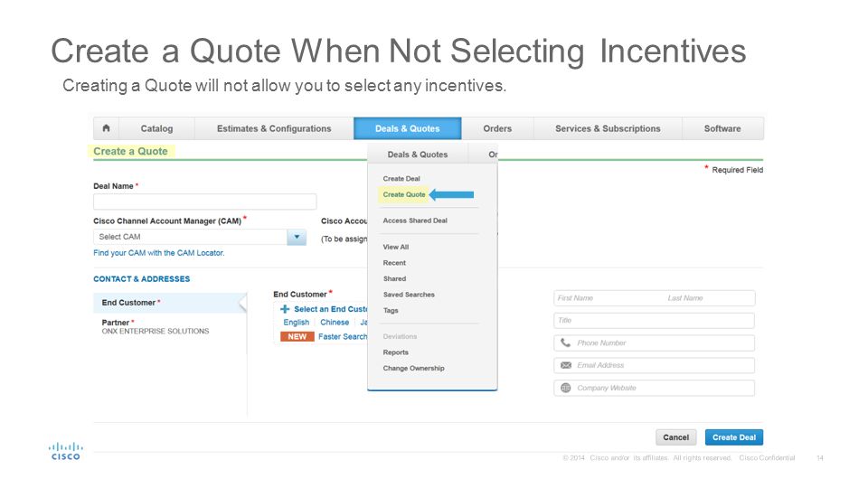Click the Email Address input field
868x488 pixels.
point(655,365)
